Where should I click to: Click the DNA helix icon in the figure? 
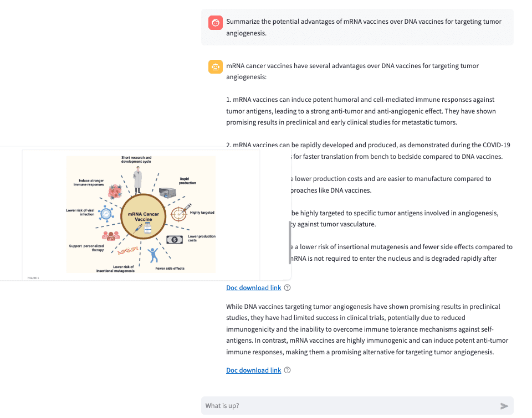click(128, 250)
